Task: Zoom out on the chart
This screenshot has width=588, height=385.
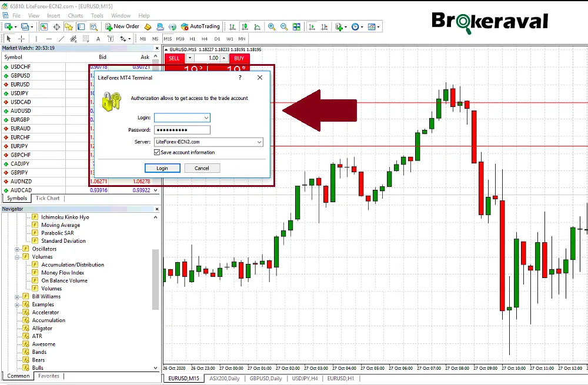Action: tap(284, 26)
